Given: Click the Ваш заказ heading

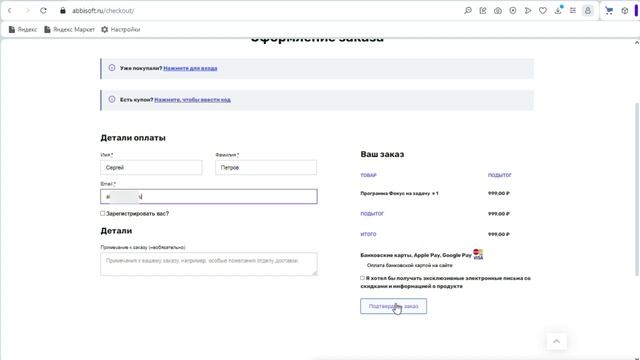Looking at the screenshot, I should 382,154.
